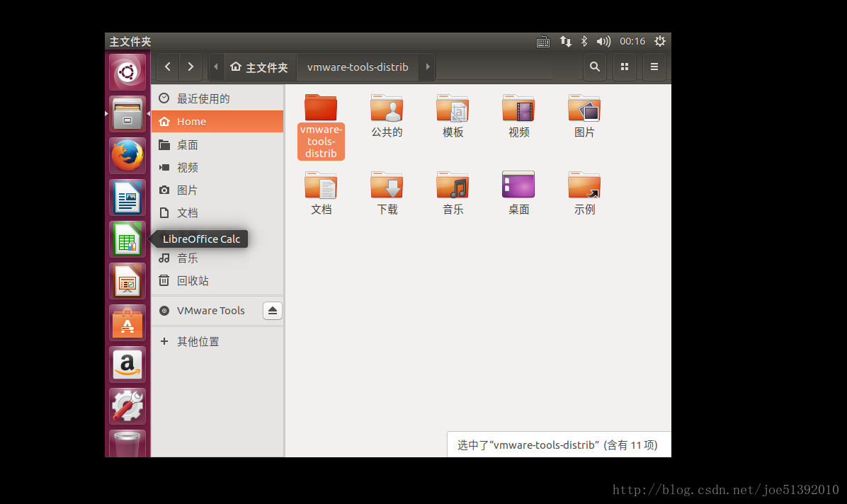Open 其他位置 in the sidebar

(217, 341)
